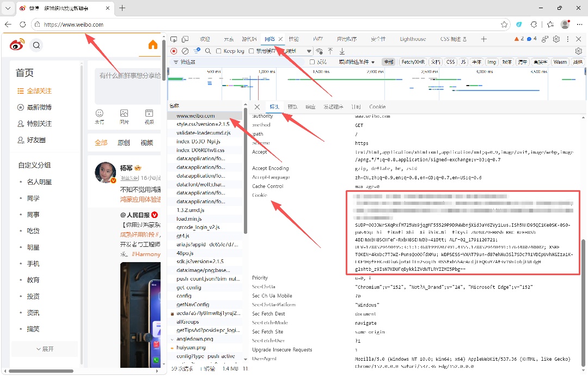Click the DevTools warnings count badge
The height and width of the screenshot is (376, 588).
coord(519,39)
